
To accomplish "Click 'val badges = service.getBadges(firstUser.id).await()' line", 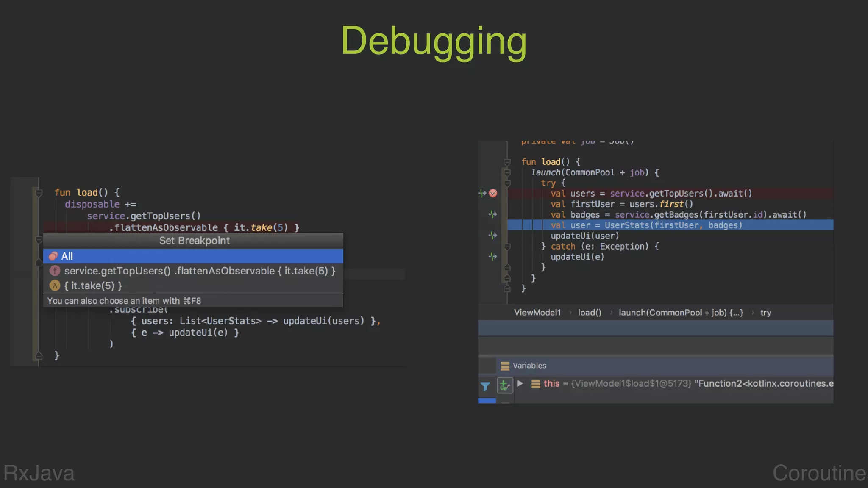I will click(679, 215).
